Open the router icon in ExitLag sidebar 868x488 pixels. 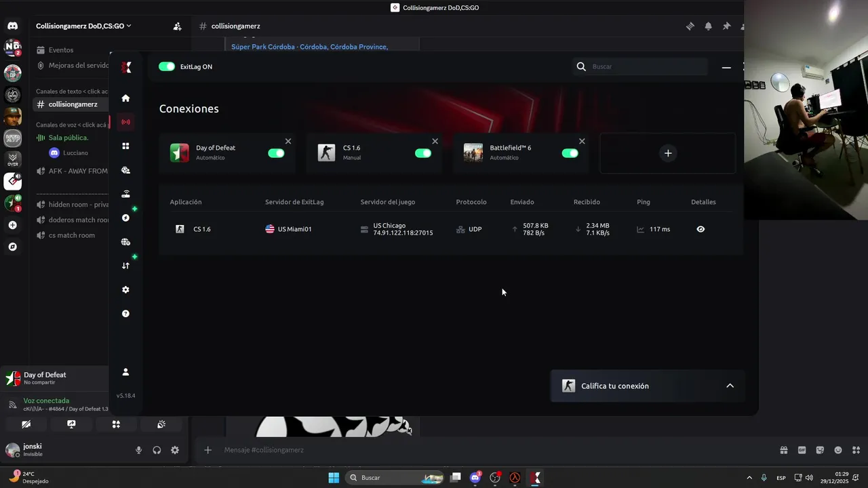click(125, 194)
